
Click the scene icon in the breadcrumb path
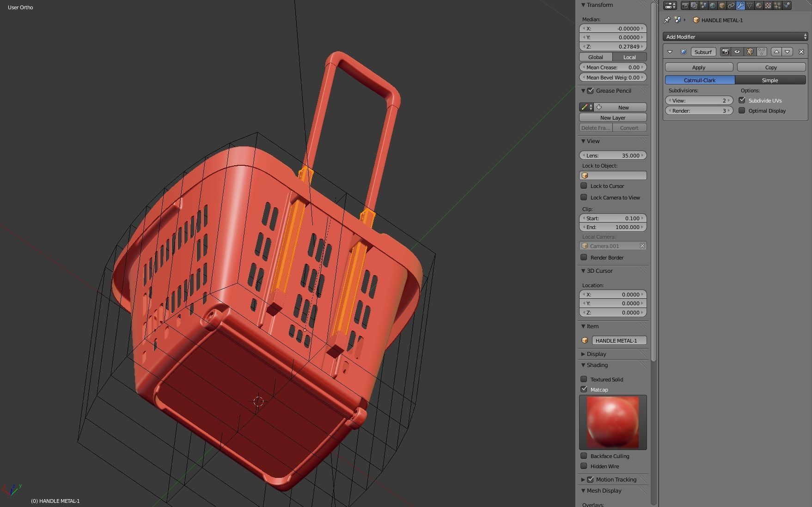[x=678, y=20]
